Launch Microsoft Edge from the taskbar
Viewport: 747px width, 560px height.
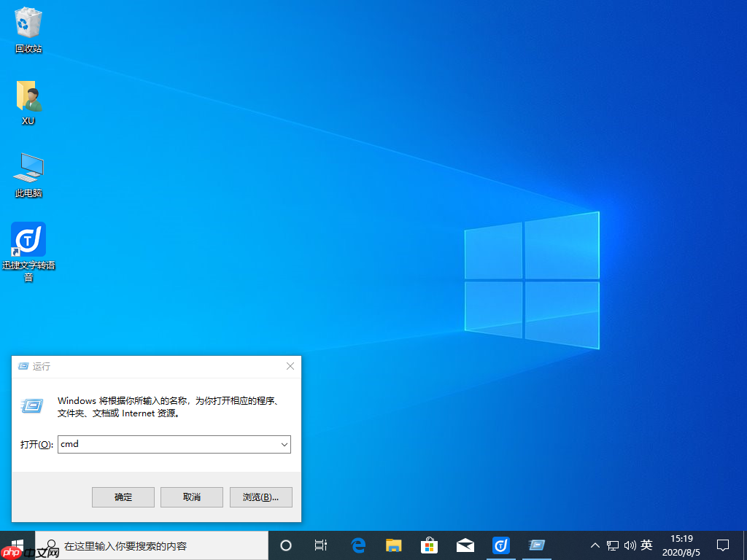pyautogui.click(x=357, y=545)
